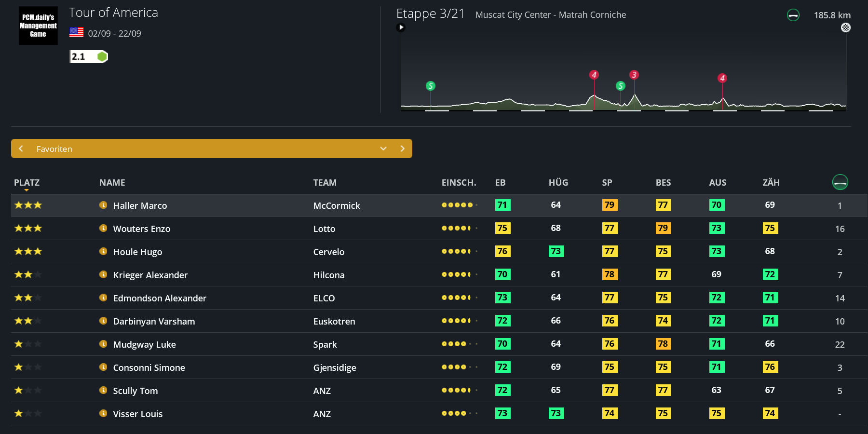Click the checkered finish flag marker
This screenshot has height=434, width=868.
click(846, 27)
